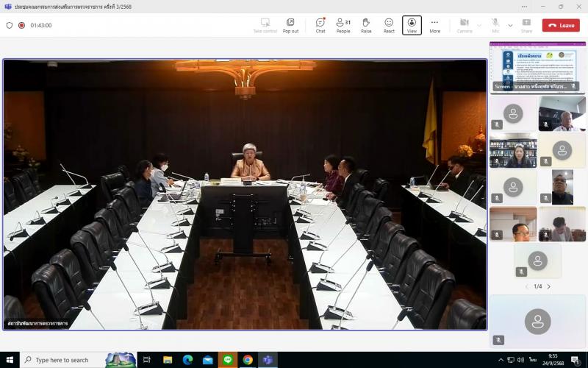Expand microphone options dropdown arrow

510,26
